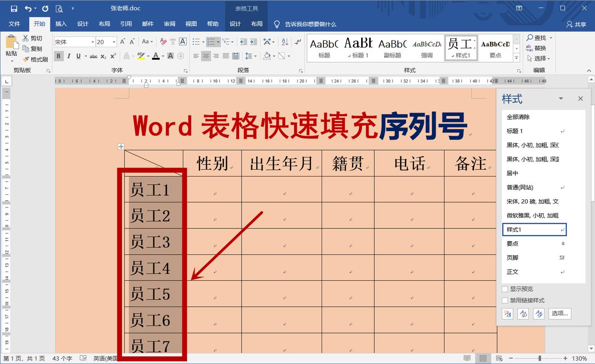The width and height of the screenshot is (595, 364).
Task: Click the 替换 (Replace) button
Action: pyautogui.click(x=536, y=48)
